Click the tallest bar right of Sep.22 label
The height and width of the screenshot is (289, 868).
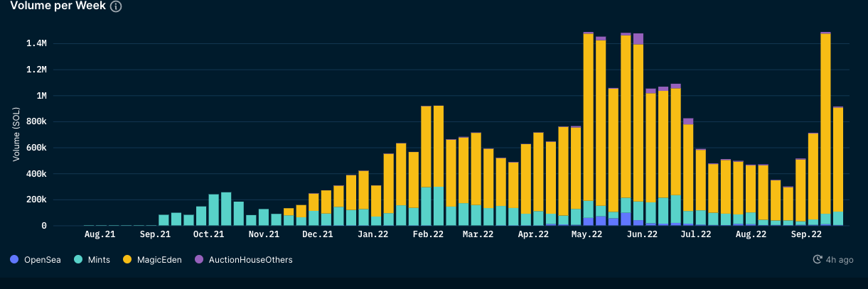(825, 129)
